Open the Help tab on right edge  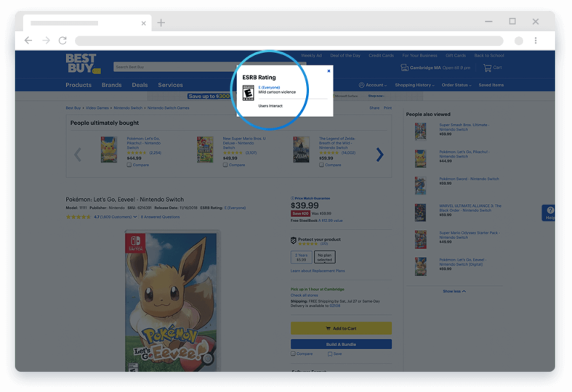(549, 213)
